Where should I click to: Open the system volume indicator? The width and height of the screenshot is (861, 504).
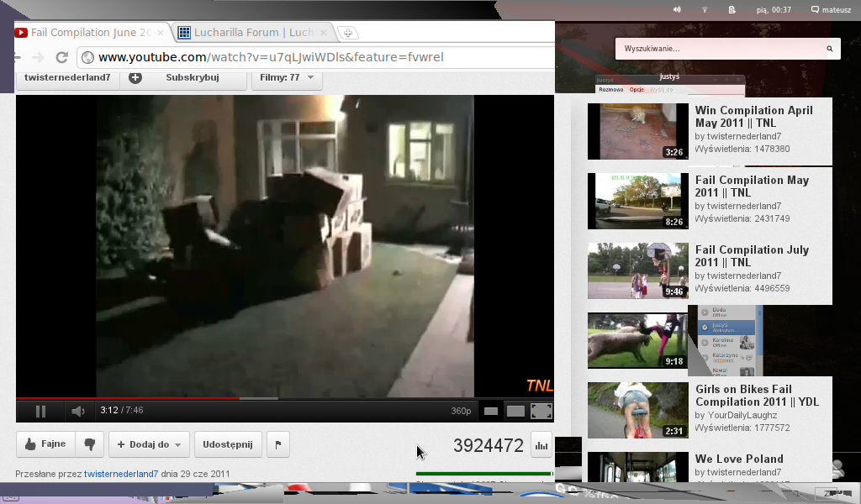[x=677, y=9]
